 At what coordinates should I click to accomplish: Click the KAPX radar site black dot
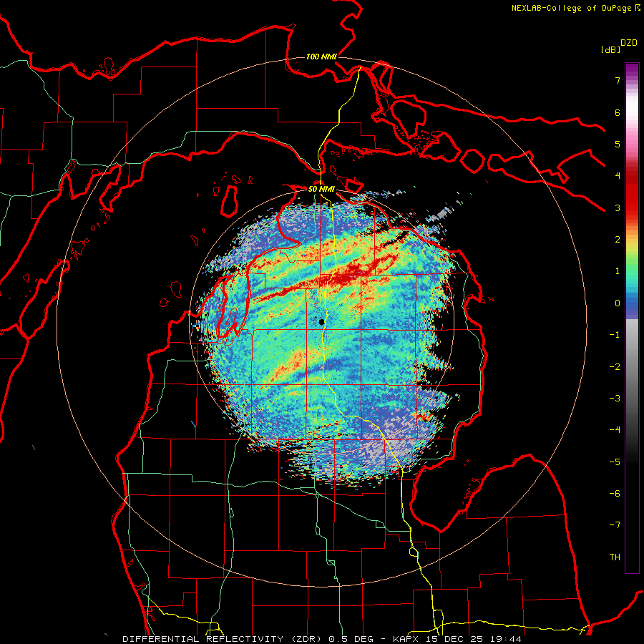coord(321,322)
